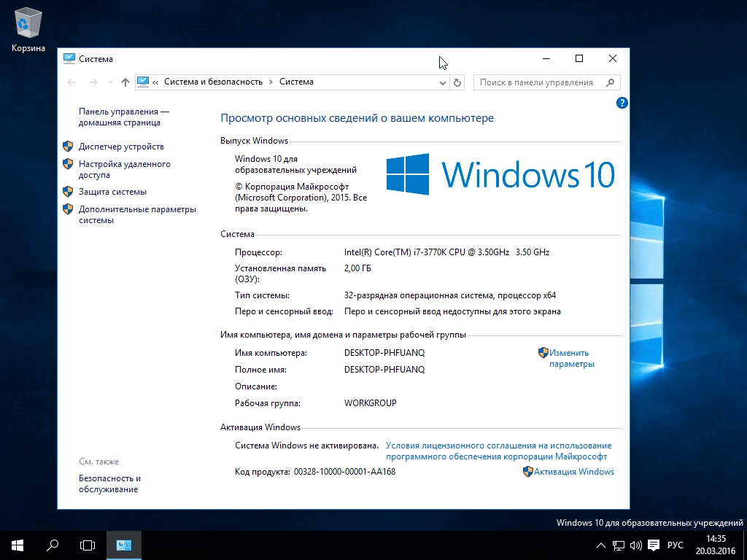Open the Recycle Bin desktop icon

(x=28, y=29)
